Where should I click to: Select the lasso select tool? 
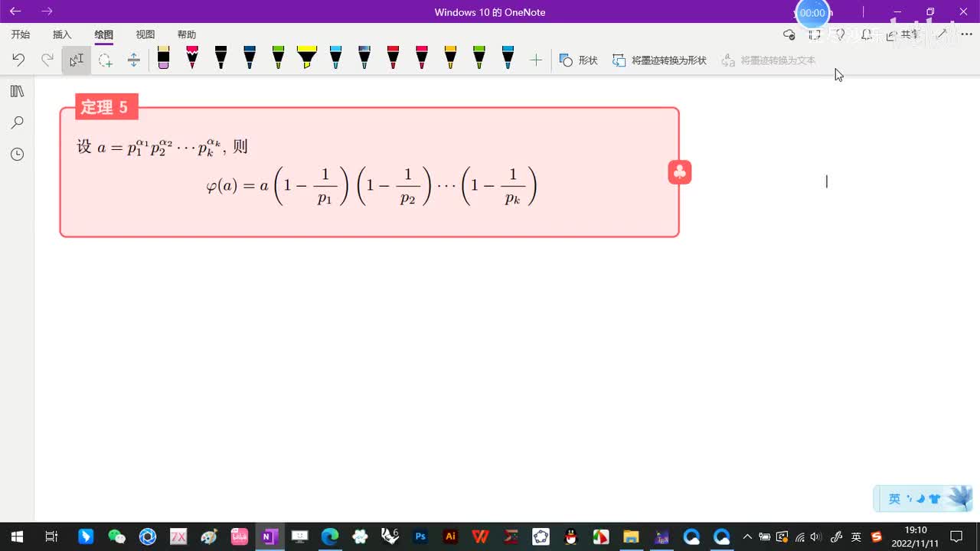106,60
